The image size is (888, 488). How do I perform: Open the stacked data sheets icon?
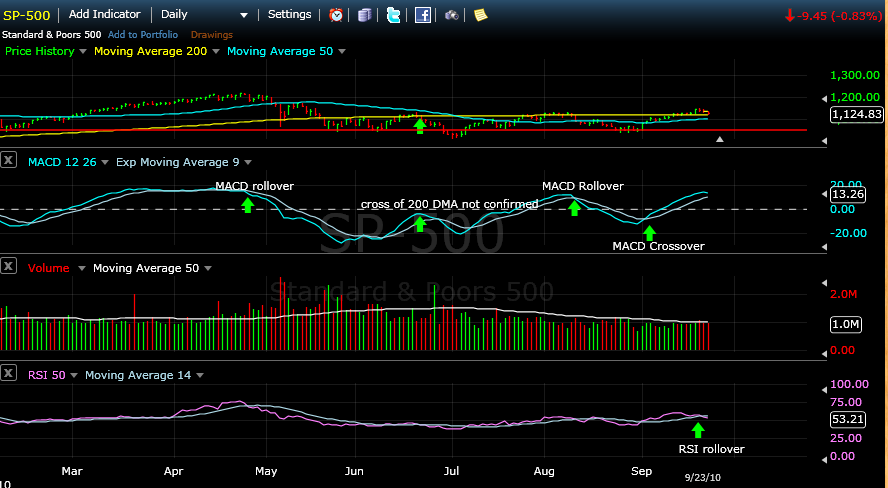(364, 15)
